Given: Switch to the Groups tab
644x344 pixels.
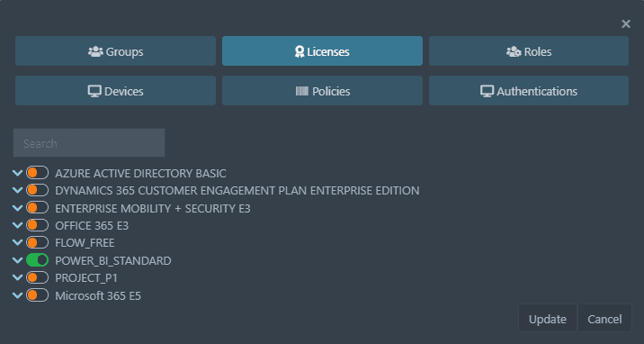Looking at the screenshot, I should point(115,51).
